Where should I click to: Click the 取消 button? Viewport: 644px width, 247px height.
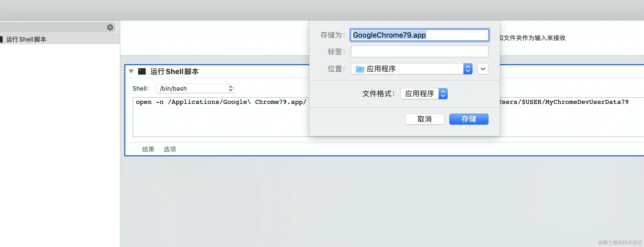pos(424,119)
